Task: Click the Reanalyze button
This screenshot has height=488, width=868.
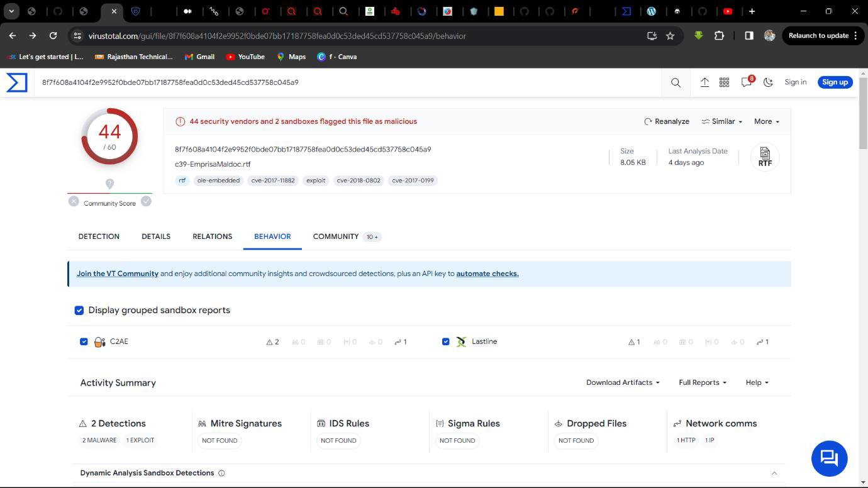Action: (666, 121)
